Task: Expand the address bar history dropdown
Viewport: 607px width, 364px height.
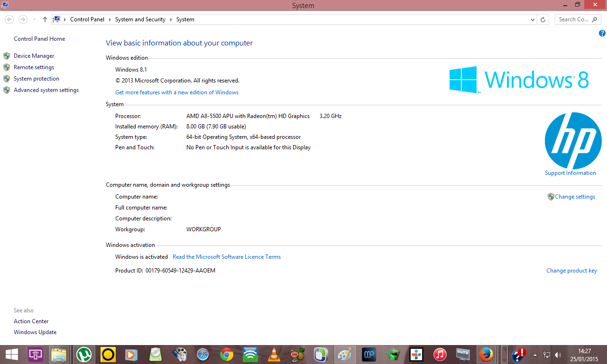Action: pos(533,19)
